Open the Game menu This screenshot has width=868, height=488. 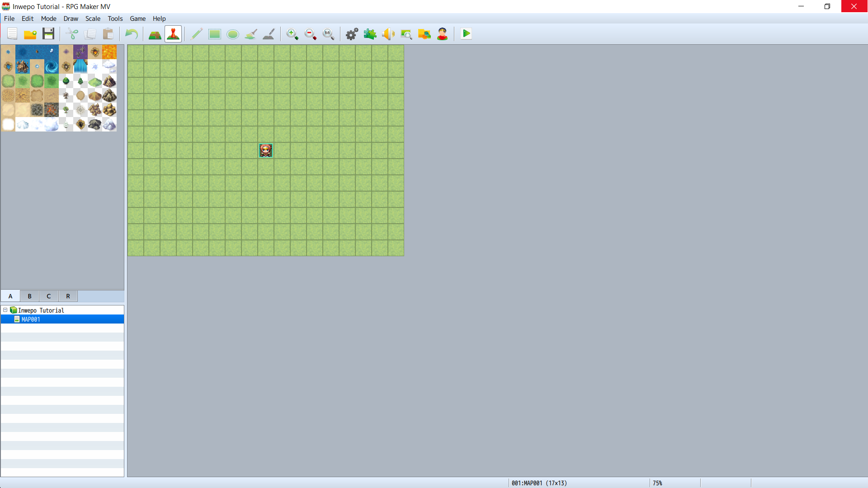click(x=137, y=19)
